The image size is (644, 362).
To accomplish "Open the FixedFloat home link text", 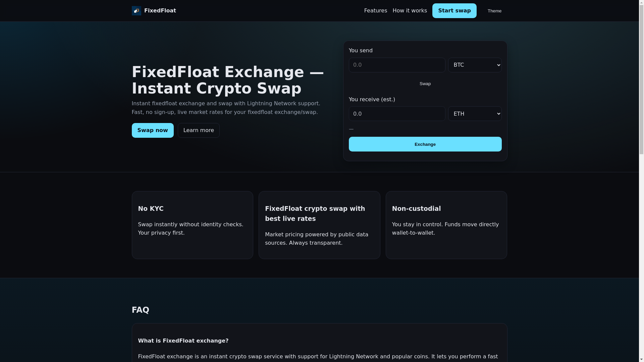I will click(160, 11).
